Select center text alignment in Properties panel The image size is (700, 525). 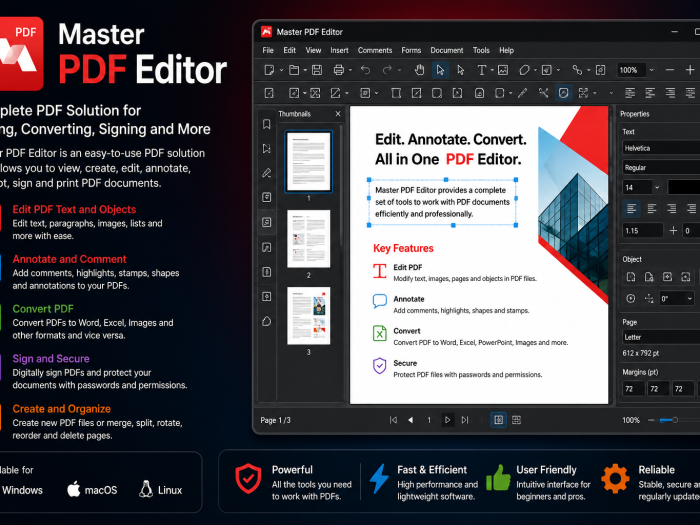pos(652,208)
